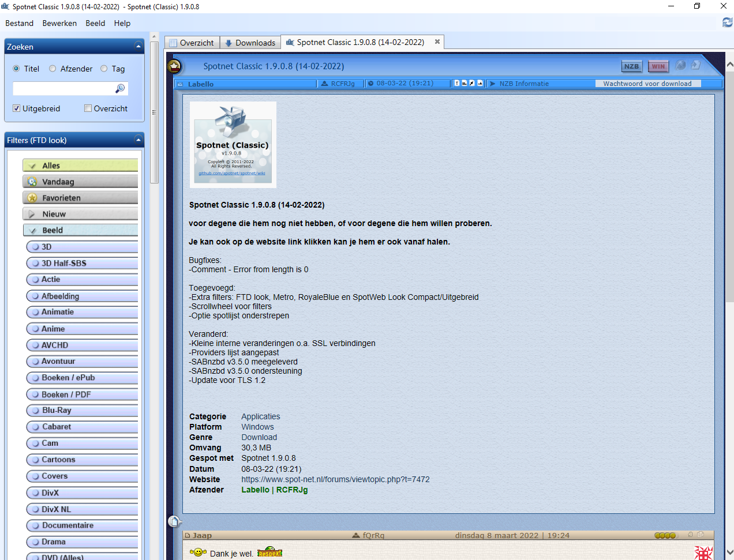The image size is (734, 560).
Task: Click the second small icon after T icon
Action: tap(465, 84)
